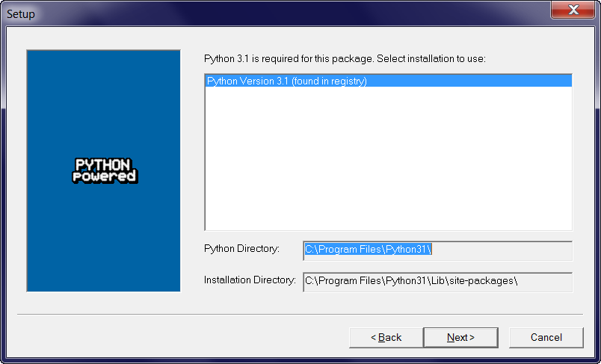Screen dimensions: 601x364
Task: Click the word PYTHON in the logo
Action: (104, 164)
